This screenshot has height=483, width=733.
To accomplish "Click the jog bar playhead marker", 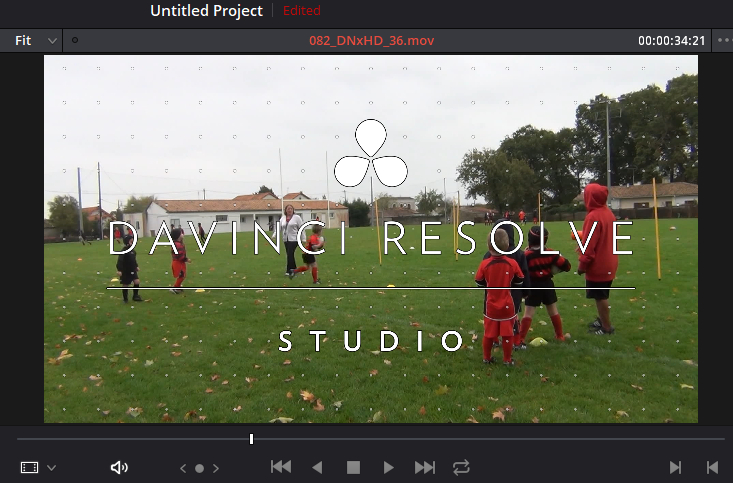I will 252,439.
